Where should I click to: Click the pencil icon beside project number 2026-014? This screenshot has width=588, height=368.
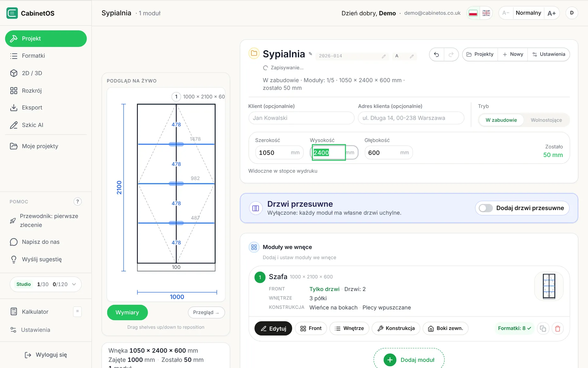pos(384,56)
